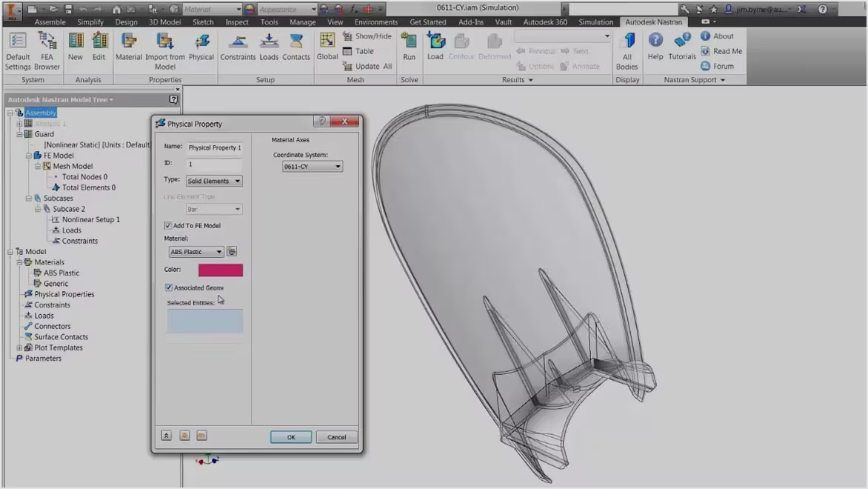Open Nastran Help

[x=655, y=47]
